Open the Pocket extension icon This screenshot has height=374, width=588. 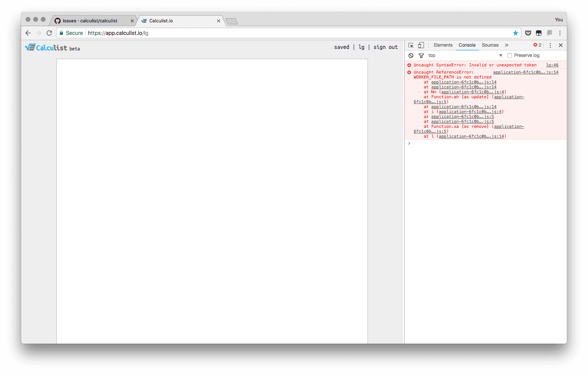click(528, 33)
